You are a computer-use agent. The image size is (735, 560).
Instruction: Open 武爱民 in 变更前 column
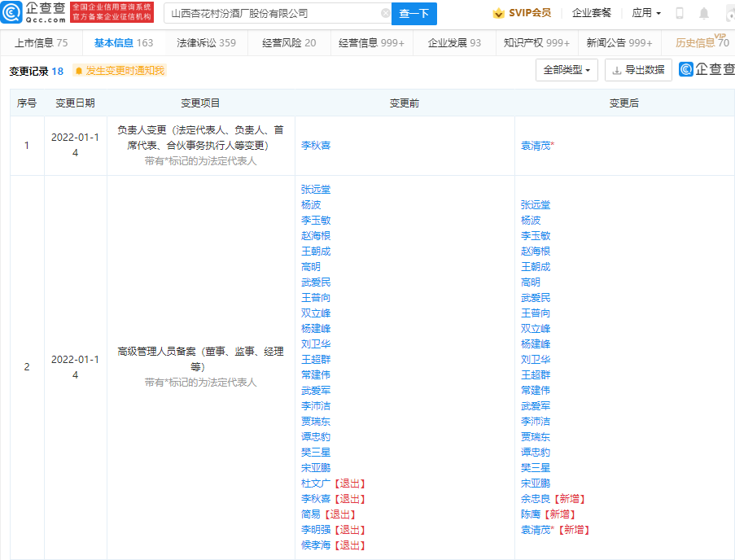[x=316, y=282]
